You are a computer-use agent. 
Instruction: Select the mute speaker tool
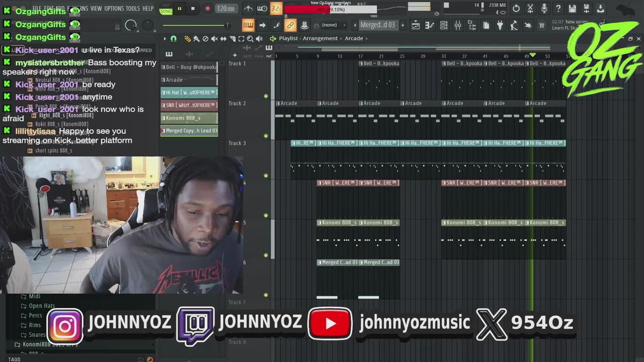coord(214,39)
